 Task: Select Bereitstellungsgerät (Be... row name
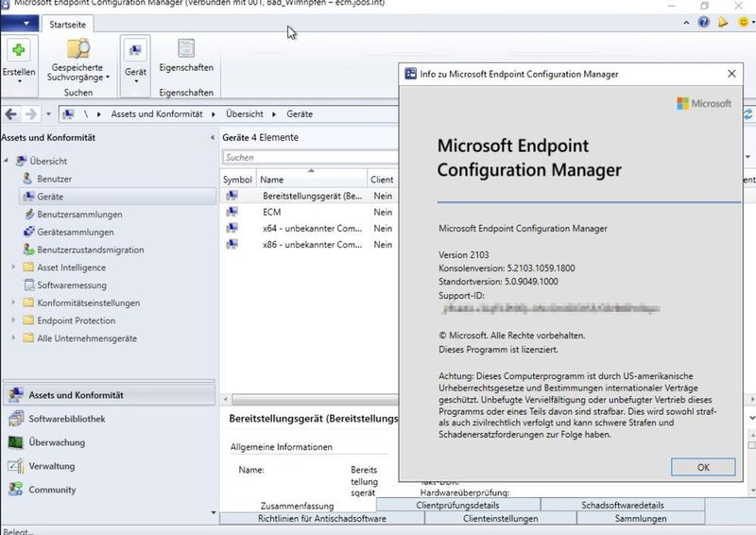[x=312, y=196]
